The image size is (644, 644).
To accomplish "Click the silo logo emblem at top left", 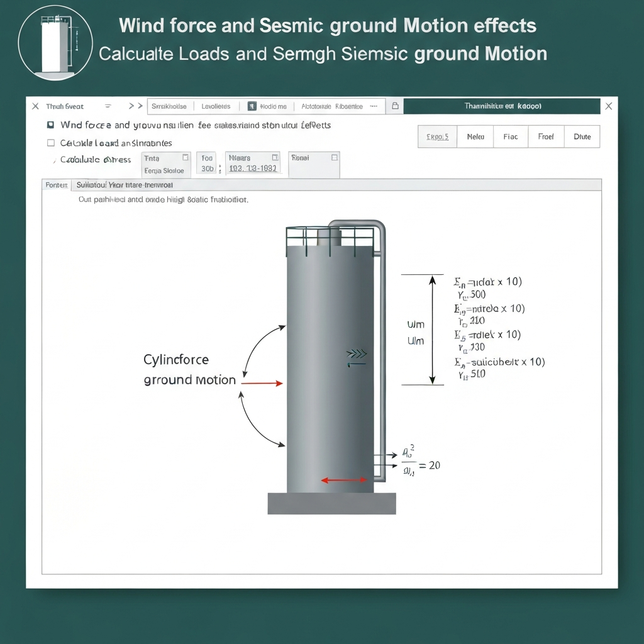I will (x=55, y=42).
